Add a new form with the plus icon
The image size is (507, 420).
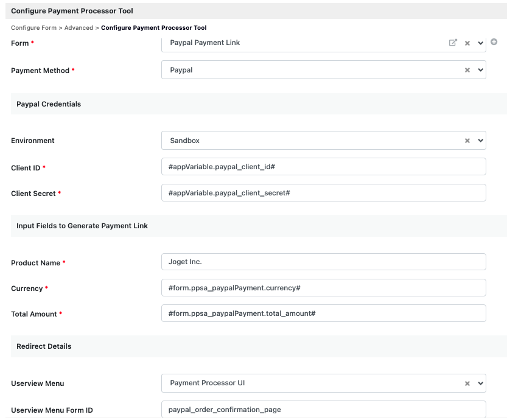494,42
